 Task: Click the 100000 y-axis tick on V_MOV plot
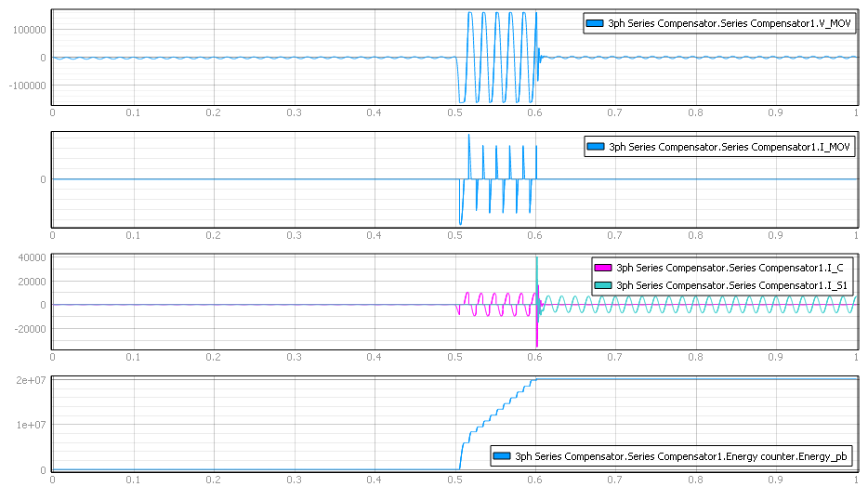click(26, 30)
